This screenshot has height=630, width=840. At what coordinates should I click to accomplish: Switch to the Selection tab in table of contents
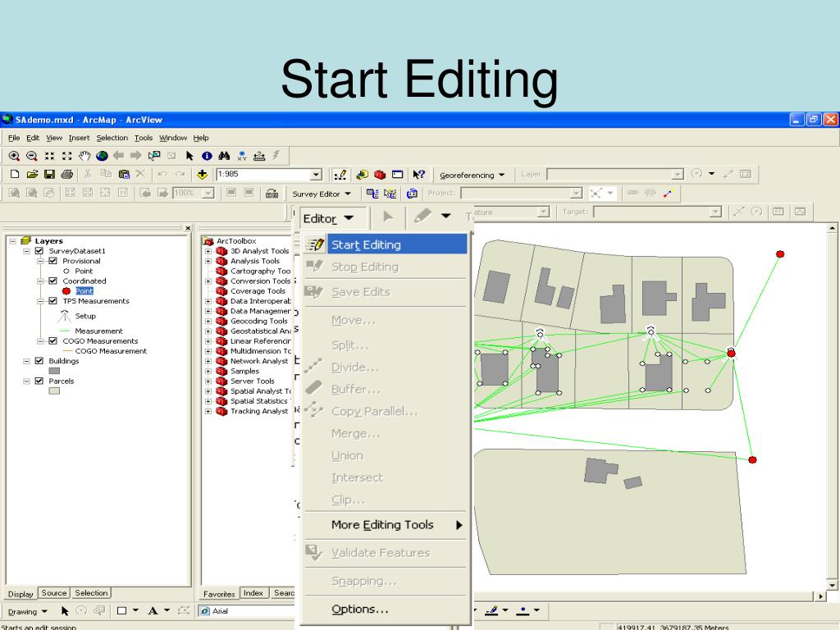(91, 593)
